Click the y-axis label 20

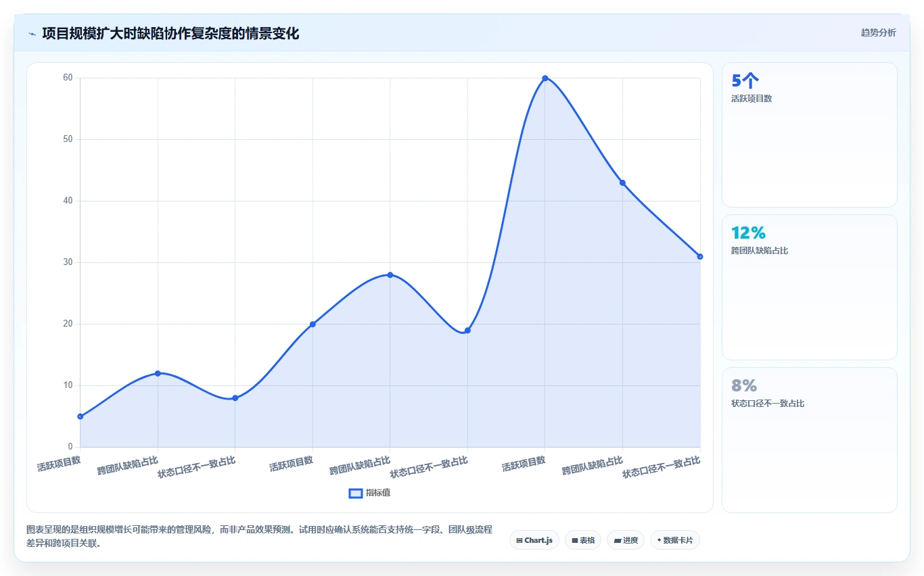click(x=68, y=324)
